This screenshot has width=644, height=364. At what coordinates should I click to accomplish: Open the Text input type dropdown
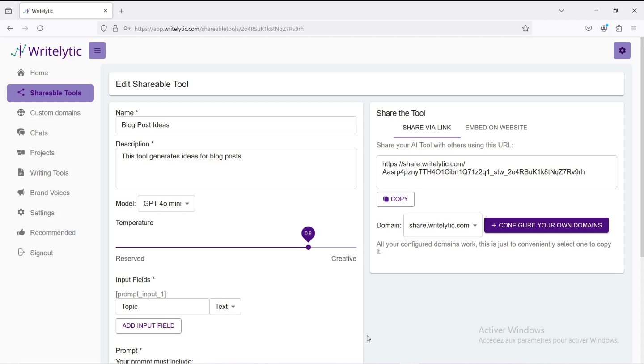click(225, 307)
